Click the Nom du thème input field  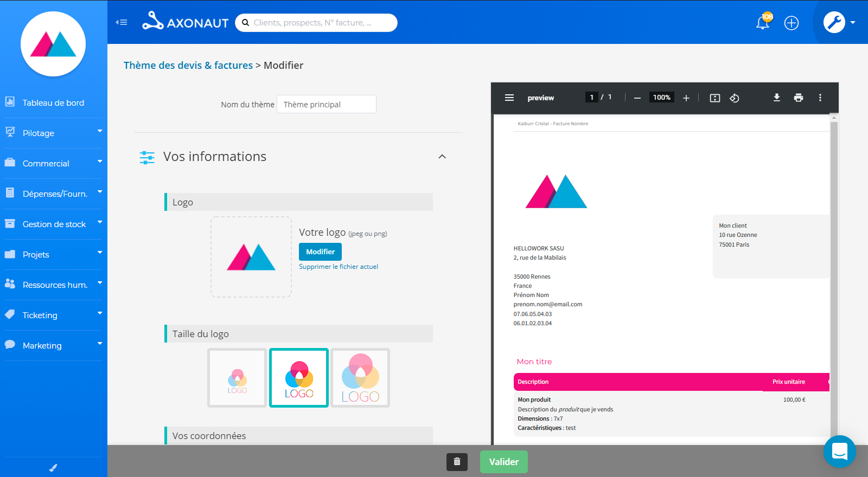[x=327, y=104]
